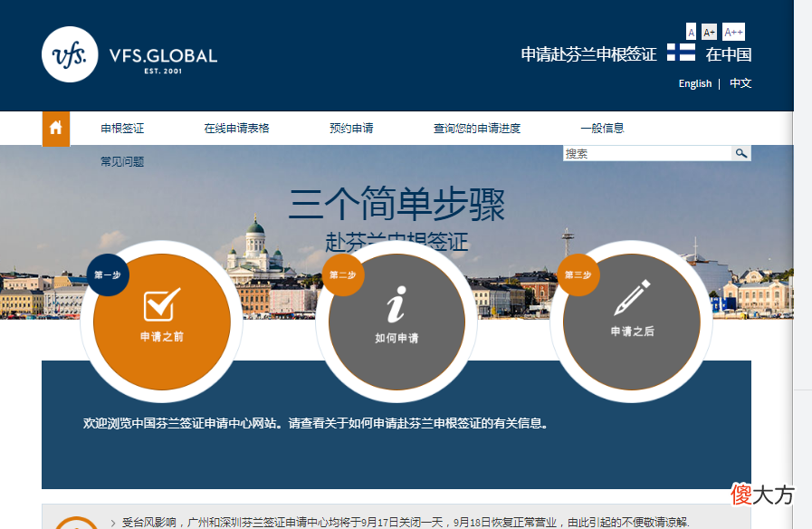Open the 预约申请 menu item
The image size is (812, 529).
[351, 128]
